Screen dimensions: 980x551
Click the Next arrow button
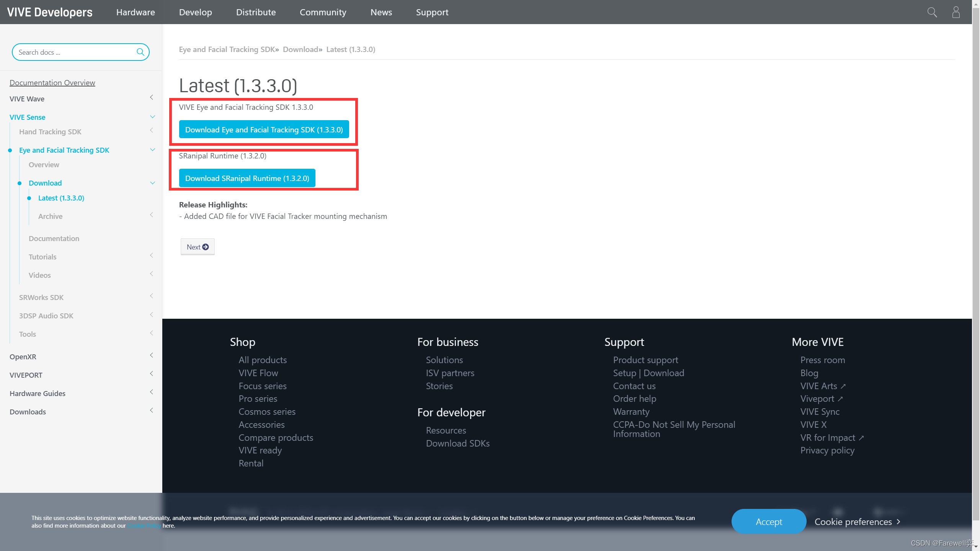(198, 247)
